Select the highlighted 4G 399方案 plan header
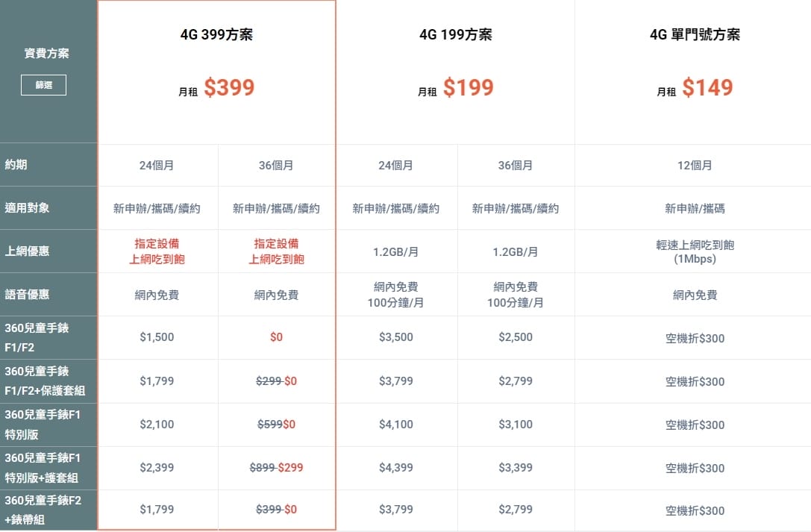 coord(216,34)
